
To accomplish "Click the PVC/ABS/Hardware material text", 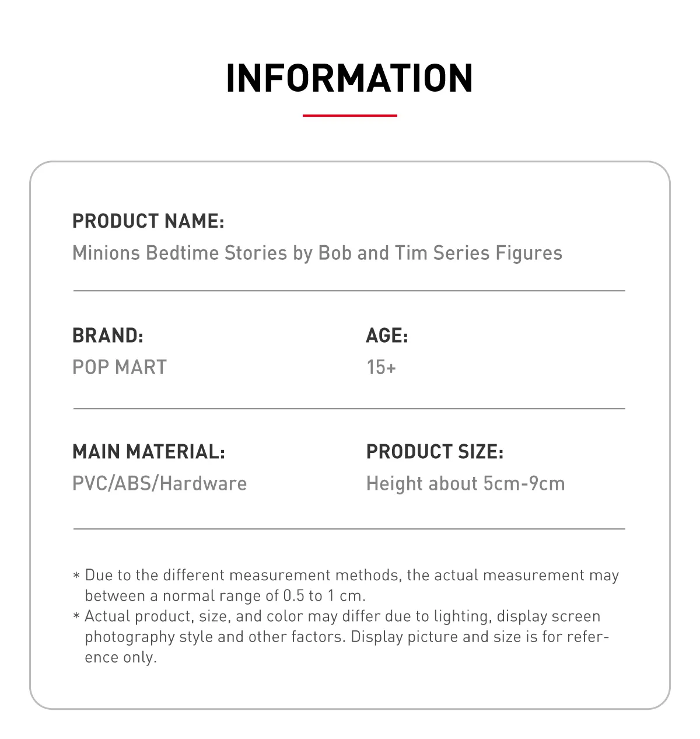I will click(160, 484).
